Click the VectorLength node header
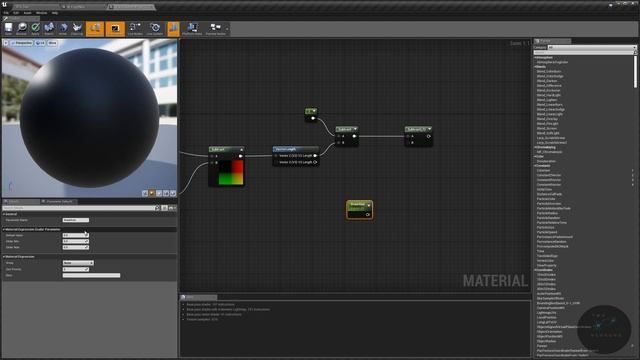The image size is (640, 360). [x=296, y=149]
